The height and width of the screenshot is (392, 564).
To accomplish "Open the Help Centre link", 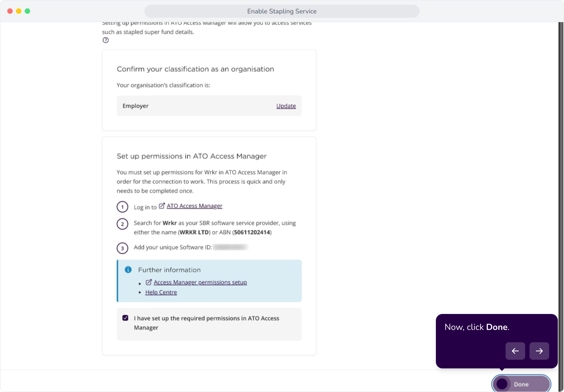I will pyautogui.click(x=161, y=292).
